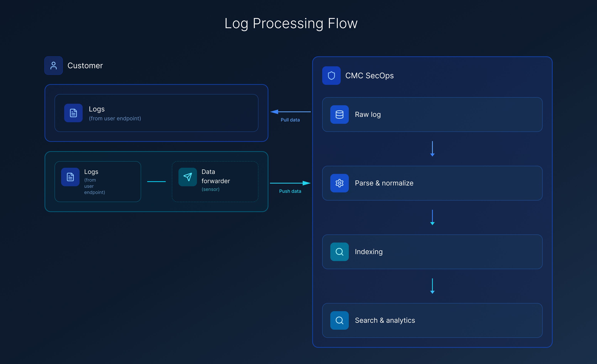Click the Customer user icon

(x=53, y=65)
